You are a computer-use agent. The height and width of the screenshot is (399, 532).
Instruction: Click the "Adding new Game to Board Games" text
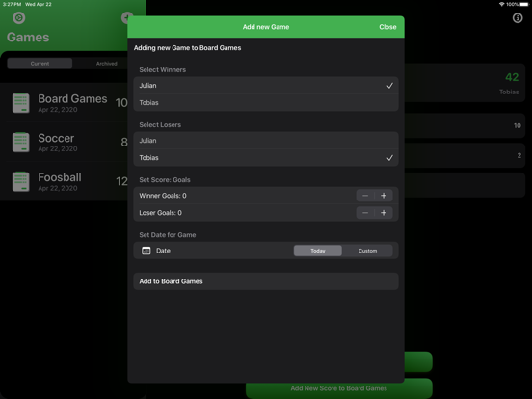tap(187, 48)
